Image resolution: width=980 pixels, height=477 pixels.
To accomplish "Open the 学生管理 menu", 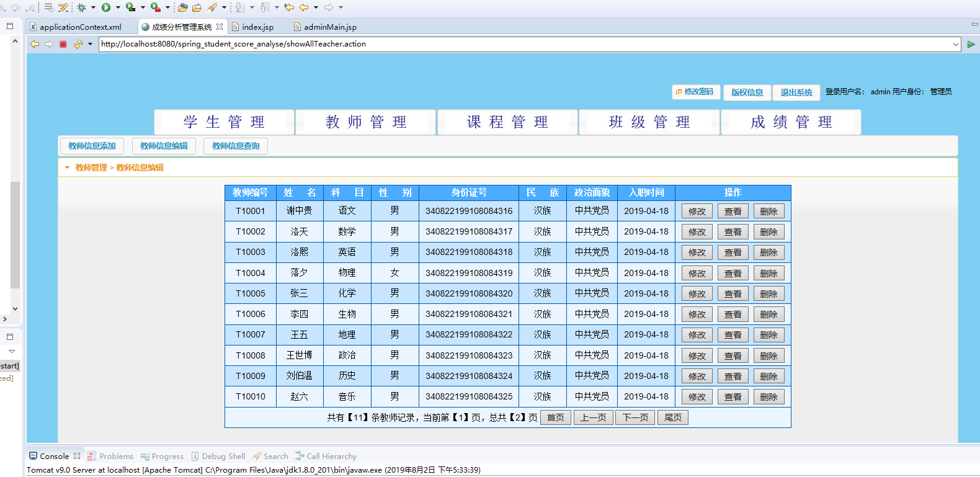I will coord(224,122).
